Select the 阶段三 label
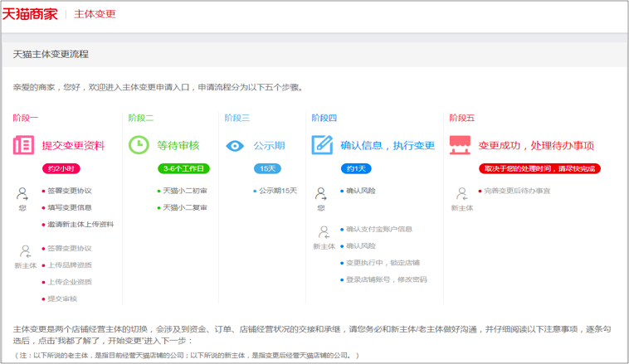 coord(237,118)
